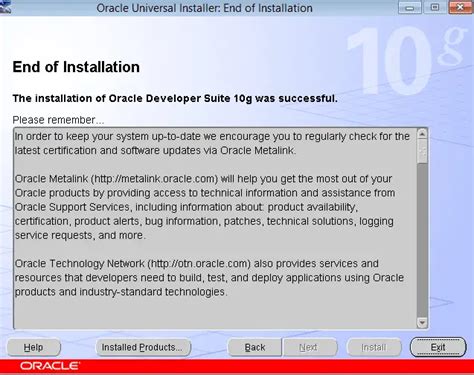
Task: Open Installed Products list
Action: pyautogui.click(x=143, y=347)
